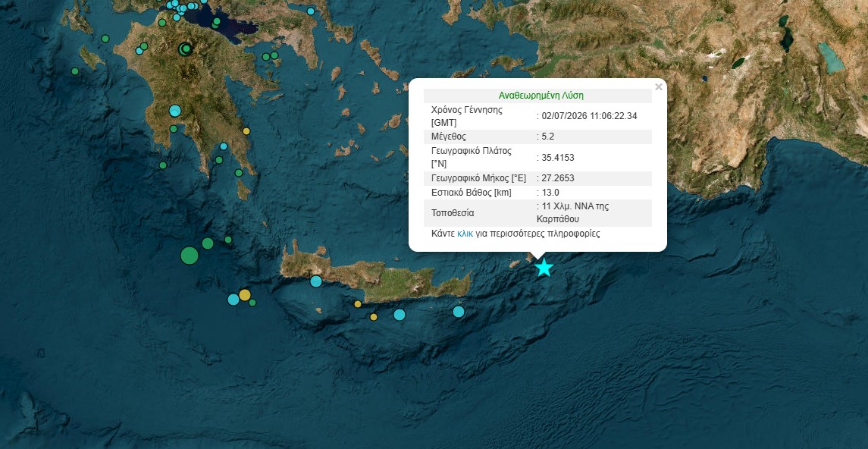Select the largest green circle marker west of Crete
Image resolution: width=868 pixels, height=449 pixels.
(190, 256)
